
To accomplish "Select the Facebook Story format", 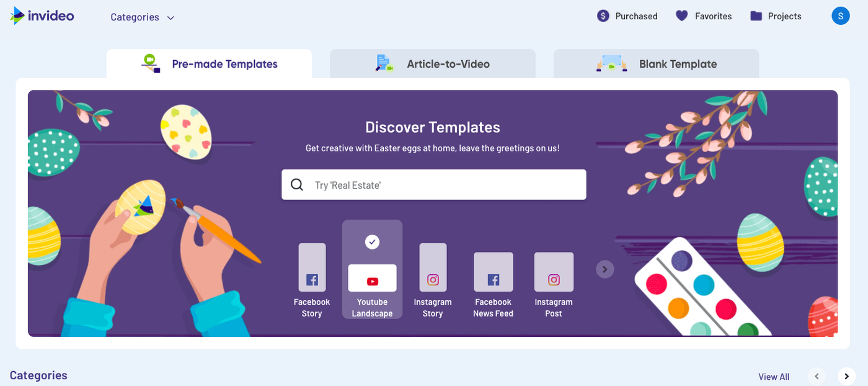I will click(x=312, y=279).
